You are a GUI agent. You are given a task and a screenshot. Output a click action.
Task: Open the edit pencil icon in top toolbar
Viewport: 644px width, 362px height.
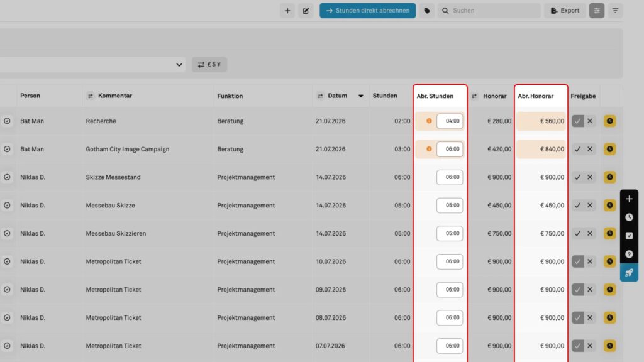[306, 11]
